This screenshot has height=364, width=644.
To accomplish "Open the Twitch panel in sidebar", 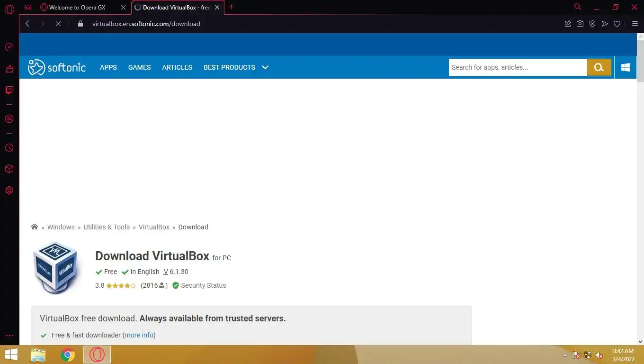I will click(x=9, y=90).
